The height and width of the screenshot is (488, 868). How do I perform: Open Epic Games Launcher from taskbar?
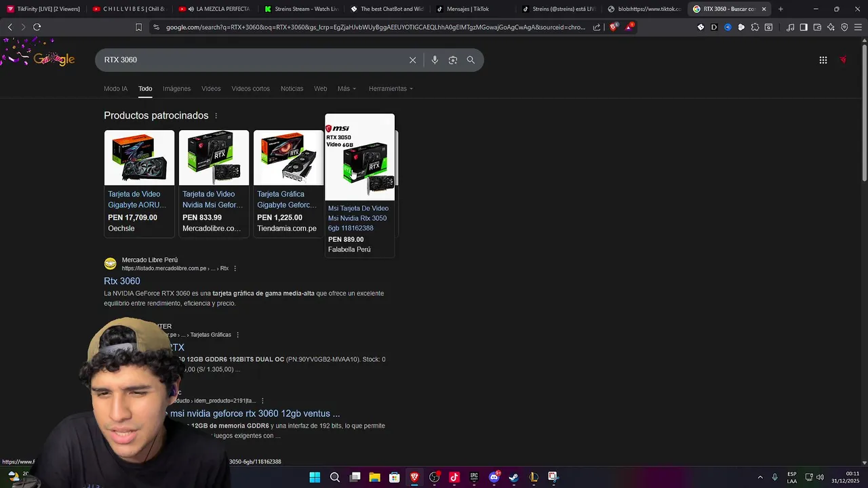(x=474, y=477)
